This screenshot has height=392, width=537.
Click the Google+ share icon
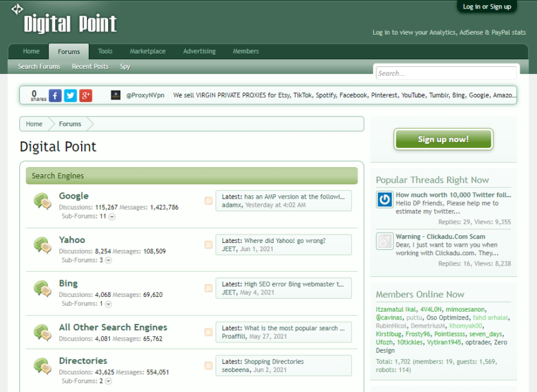(86, 96)
